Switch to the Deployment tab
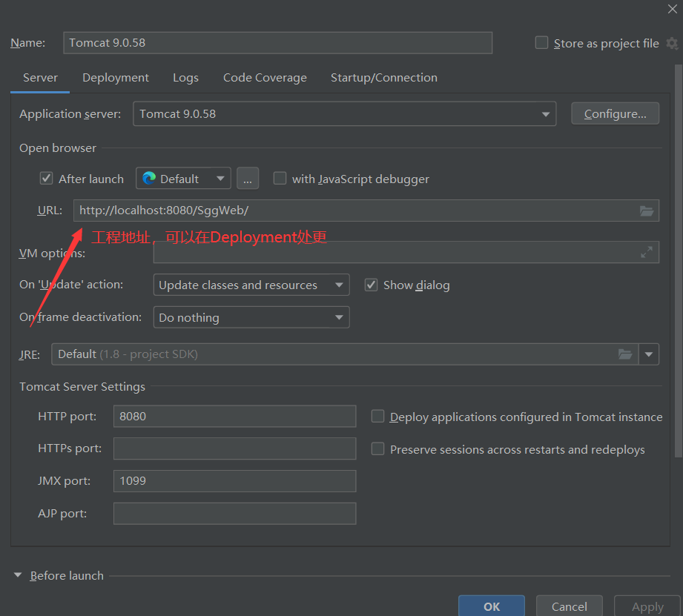 (x=116, y=78)
